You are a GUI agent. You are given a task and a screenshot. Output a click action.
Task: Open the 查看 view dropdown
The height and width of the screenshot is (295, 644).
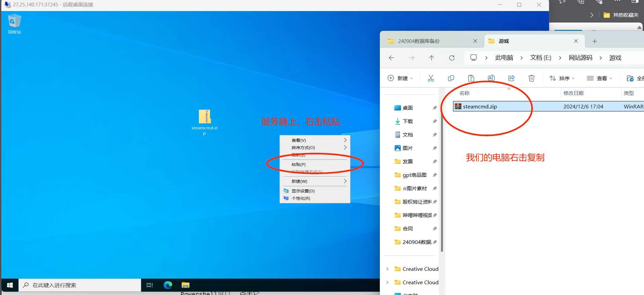coord(600,78)
